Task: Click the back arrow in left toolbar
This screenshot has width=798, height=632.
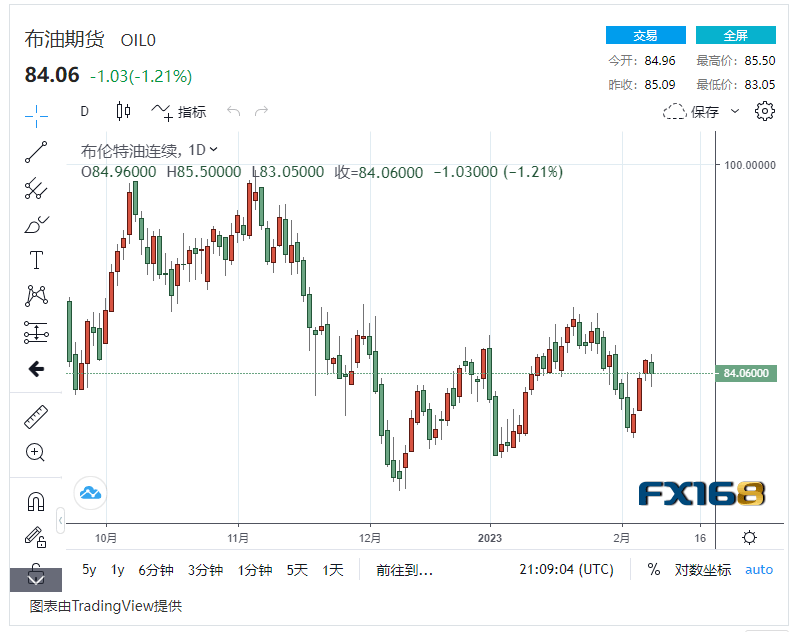Action: (36, 369)
